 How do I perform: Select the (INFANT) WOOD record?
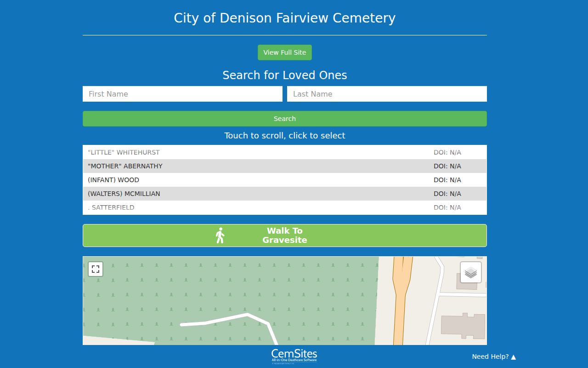pyautogui.click(x=285, y=180)
